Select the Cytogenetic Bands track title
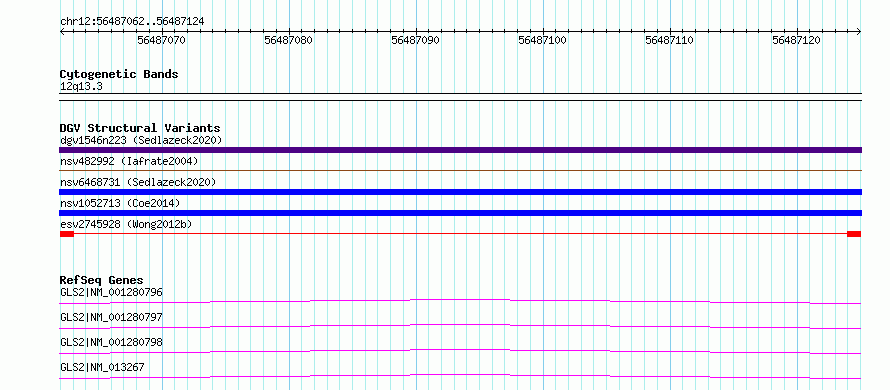The image size is (890, 390). point(119,74)
